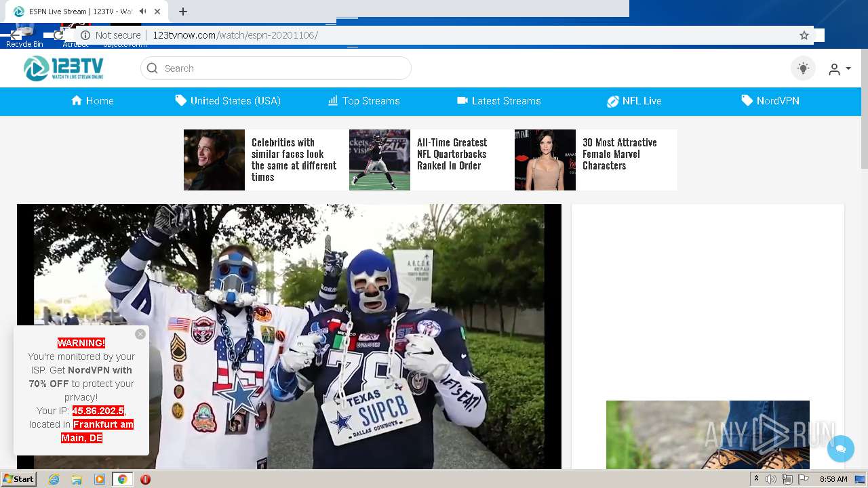Viewport: 868px width, 488px height.
Task: Show hidden system tray icons
Action: tap(757, 479)
